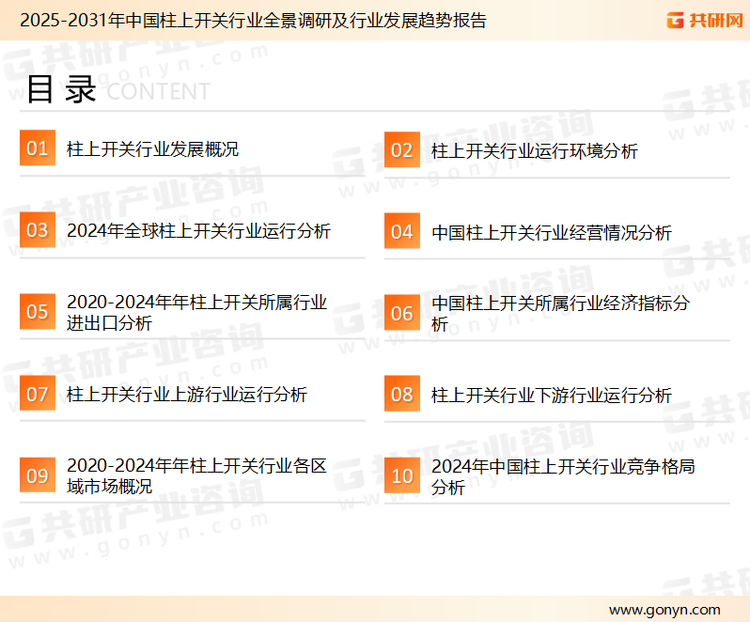Click the orange 06 number badge
This screenshot has height=622, width=750.
pos(402,313)
